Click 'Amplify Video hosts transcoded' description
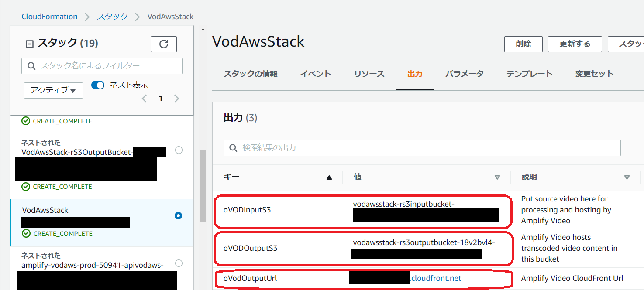The width and height of the screenshot is (644, 290). click(x=569, y=248)
